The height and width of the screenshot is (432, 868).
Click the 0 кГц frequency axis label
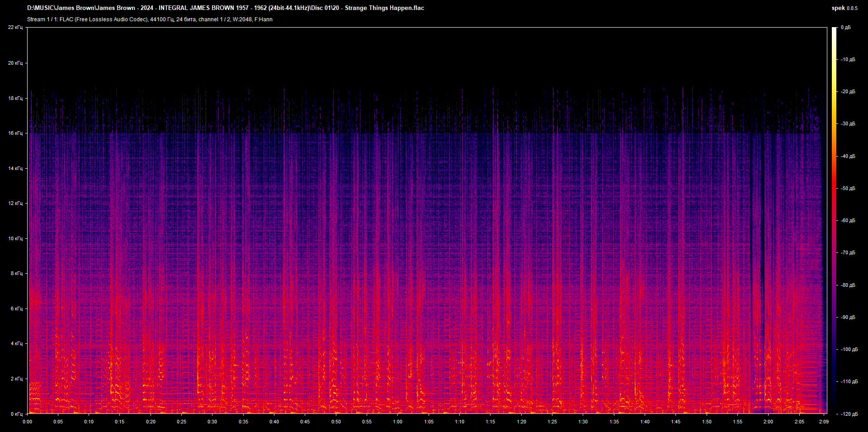[16, 414]
